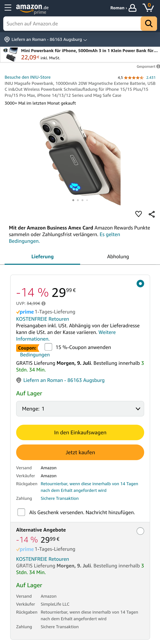Viewport: 160px width, 644px height.
Task: Open the Menge quantity dropdown
Action: click(x=80, y=409)
